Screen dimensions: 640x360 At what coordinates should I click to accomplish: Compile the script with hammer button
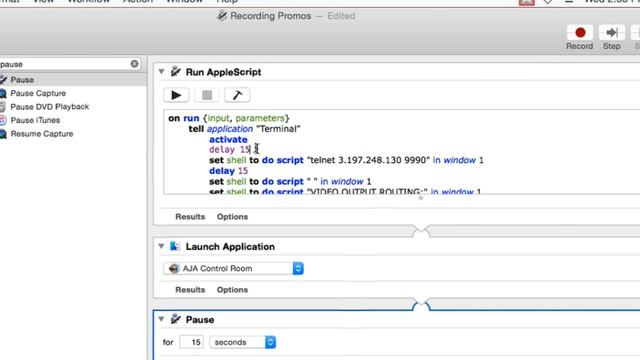(237, 95)
